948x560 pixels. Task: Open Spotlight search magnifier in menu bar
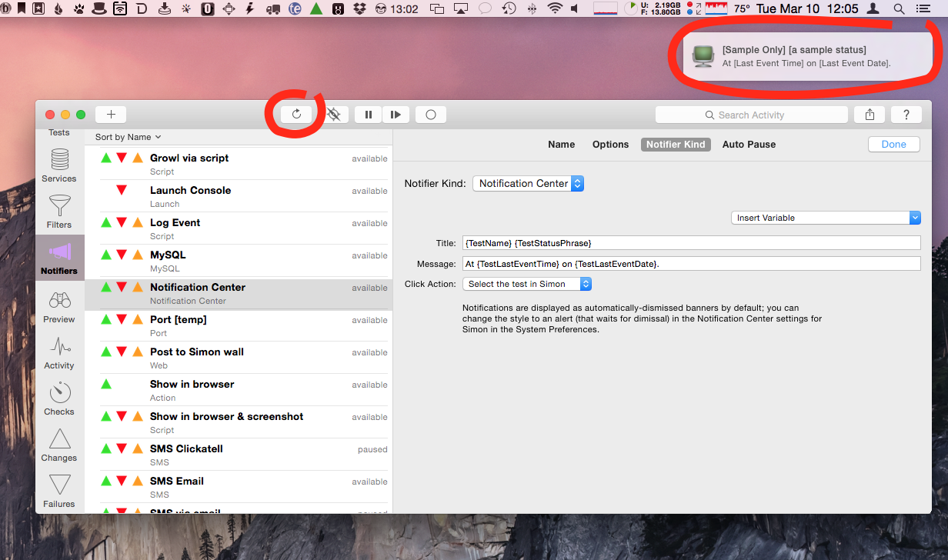pos(899,9)
